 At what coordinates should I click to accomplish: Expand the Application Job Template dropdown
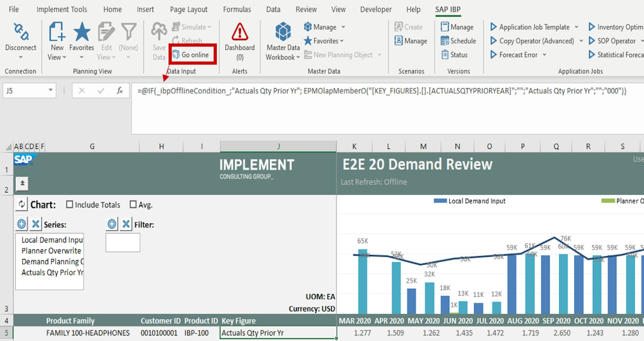click(x=576, y=27)
